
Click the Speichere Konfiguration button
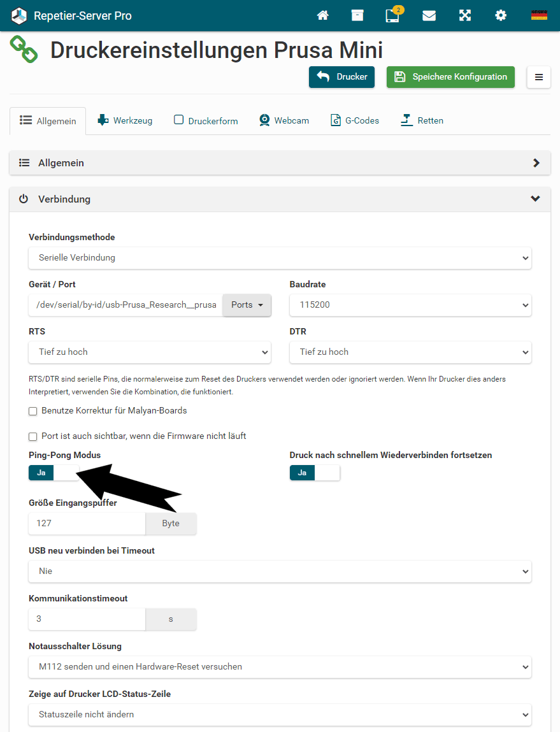[x=450, y=77]
